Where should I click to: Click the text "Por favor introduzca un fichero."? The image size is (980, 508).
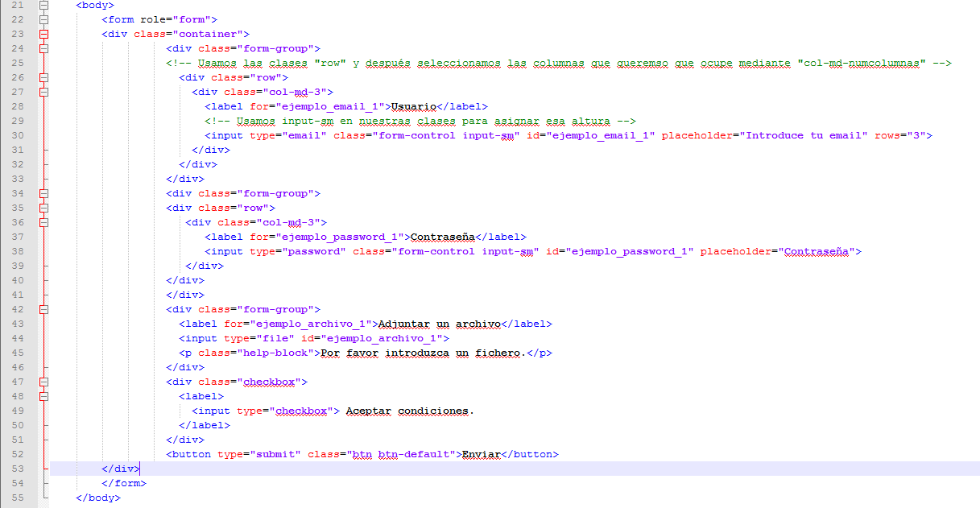click(424, 353)
